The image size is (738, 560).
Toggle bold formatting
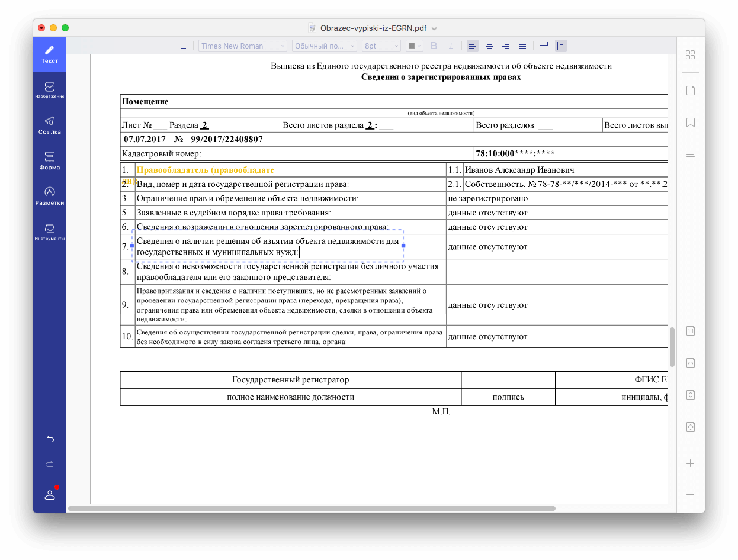(434, 46)
